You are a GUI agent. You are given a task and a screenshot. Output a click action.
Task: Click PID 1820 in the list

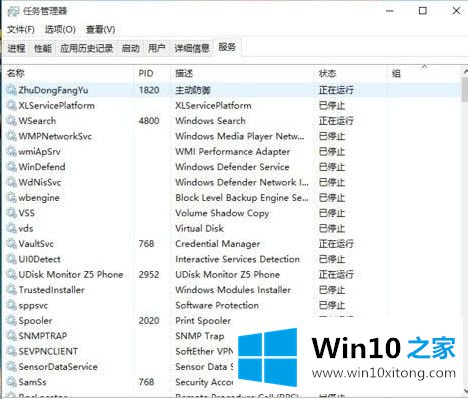coord(149,90)
